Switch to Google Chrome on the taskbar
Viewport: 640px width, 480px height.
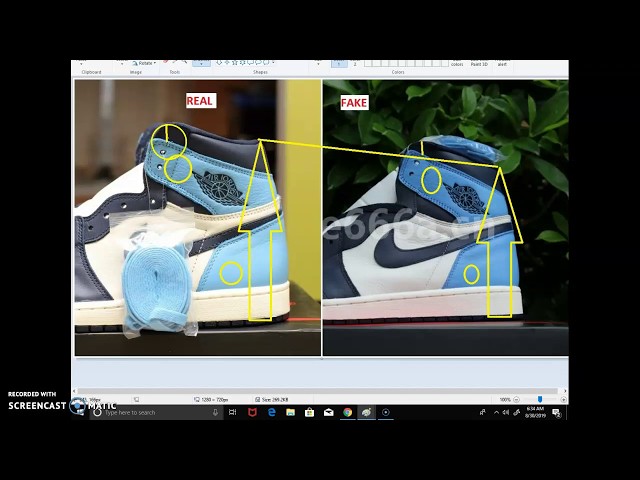tap(348, 412)
